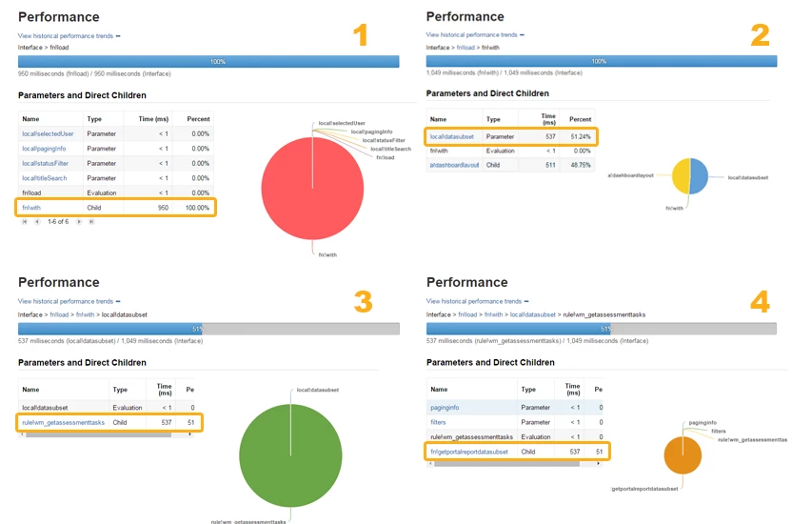The width and height of the screenshot is (812, 524).
Task: Click the 51% progress bar in local!datasubset panel
Action: 208,329
